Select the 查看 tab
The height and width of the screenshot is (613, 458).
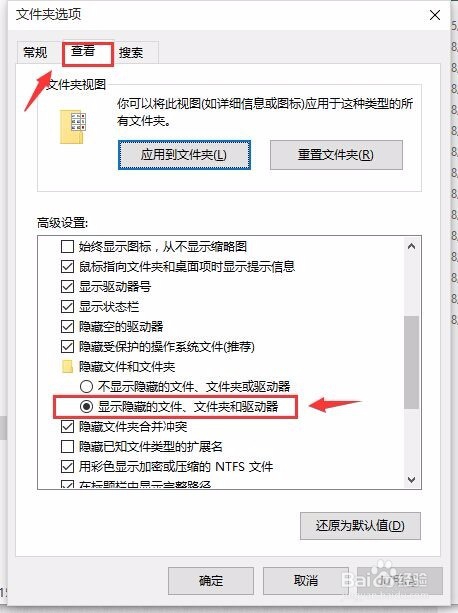83,51
